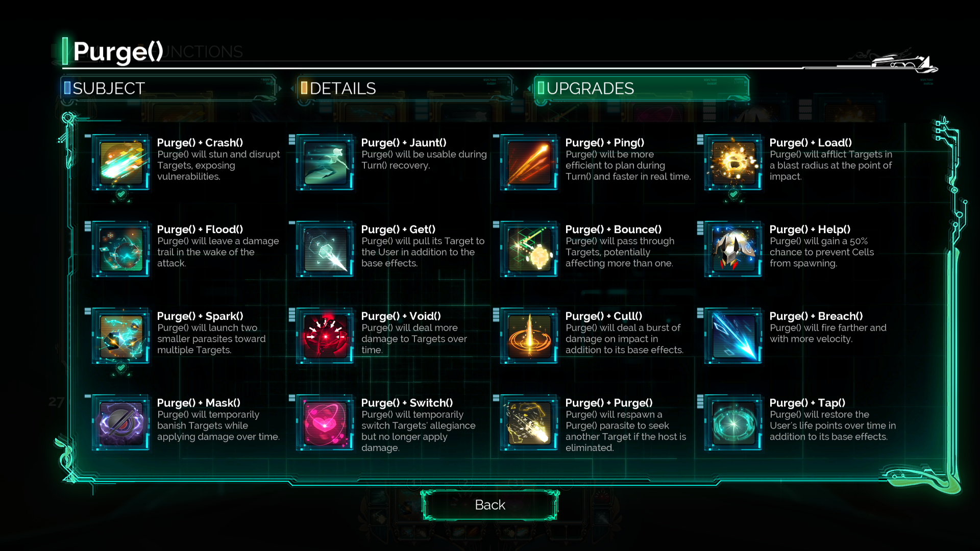Screen dimensions: 980x551
Task: Toggle the checkmark under Spark() upgrade
Action: [121, 368]
